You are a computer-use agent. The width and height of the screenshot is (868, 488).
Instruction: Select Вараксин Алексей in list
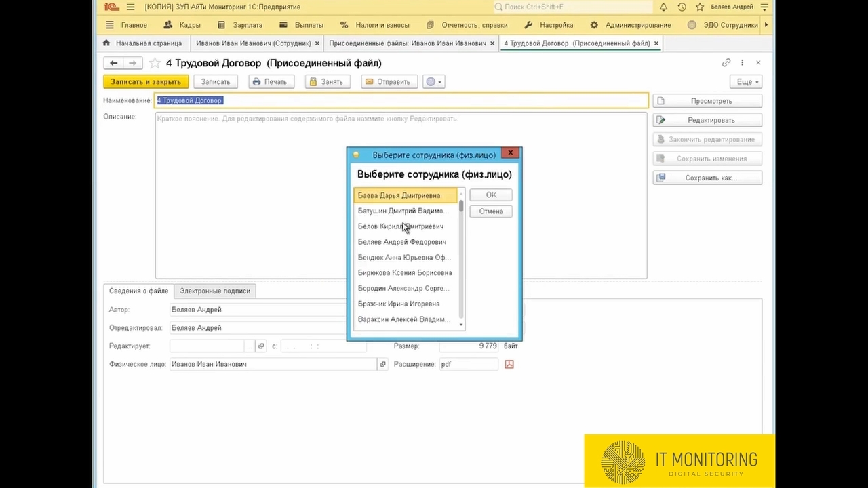click(x=406, y=319)
